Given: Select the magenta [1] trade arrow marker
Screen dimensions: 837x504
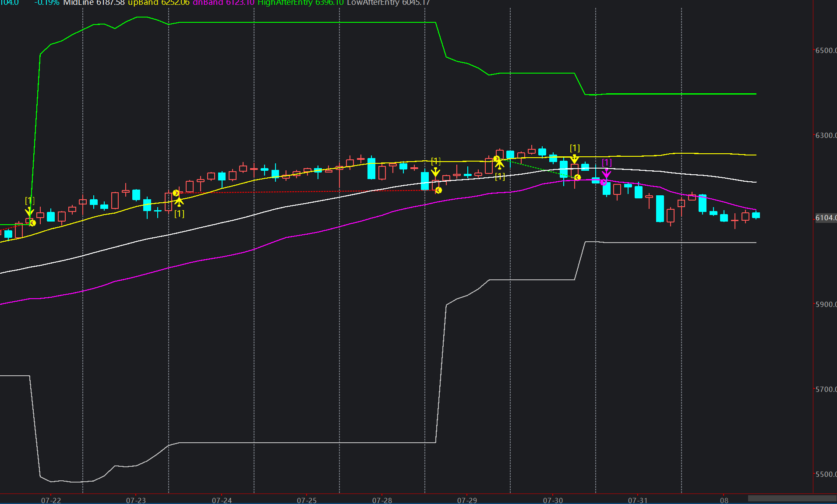Looking at the screenshot, I should [x=606, y=173].
